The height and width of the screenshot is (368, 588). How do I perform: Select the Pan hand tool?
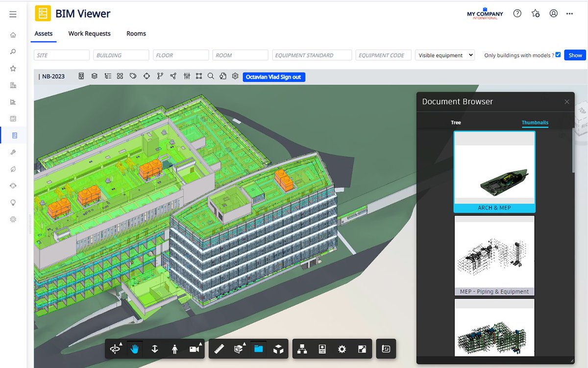pyautogui.click(x=135, y=349)
